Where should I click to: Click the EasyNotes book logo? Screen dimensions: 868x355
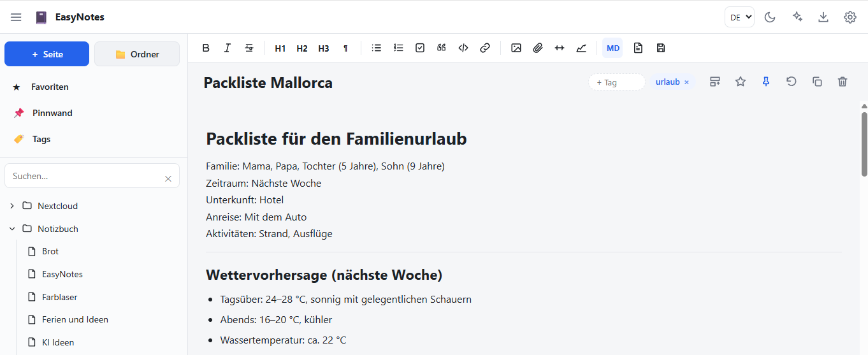[41, 17]
